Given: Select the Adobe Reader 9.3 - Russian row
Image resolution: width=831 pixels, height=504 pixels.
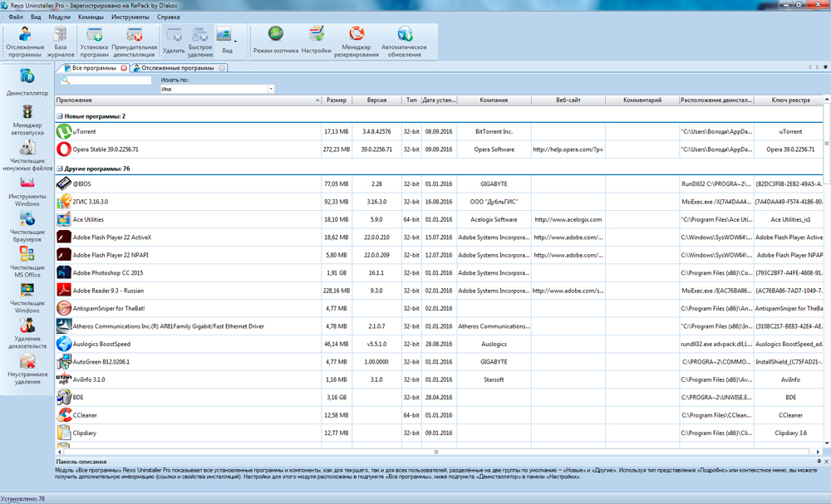Looking at the screenshot, I should click(440, 291).
